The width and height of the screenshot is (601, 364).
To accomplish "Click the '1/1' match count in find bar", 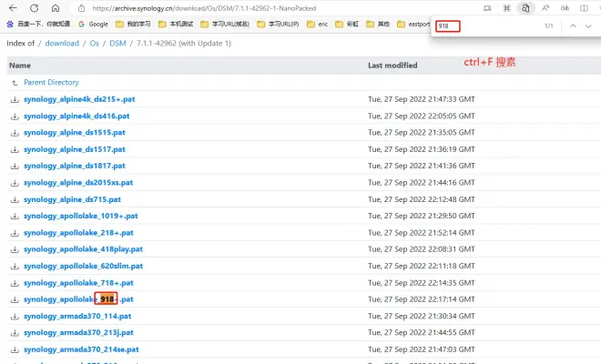I will pos(548,26).
